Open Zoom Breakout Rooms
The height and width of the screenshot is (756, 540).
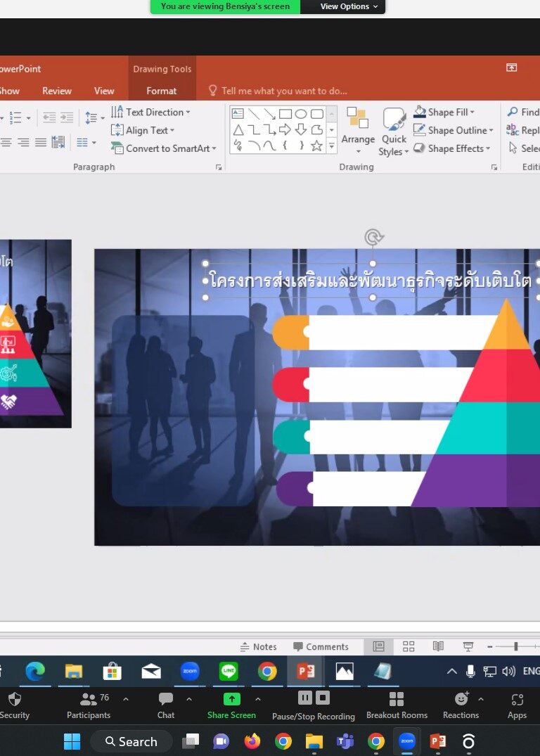click(x=397, y=706)
